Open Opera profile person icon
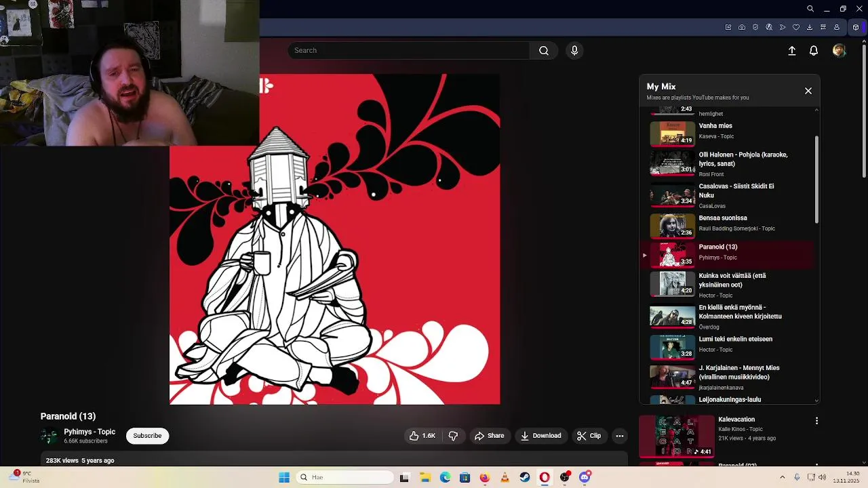 837,27
